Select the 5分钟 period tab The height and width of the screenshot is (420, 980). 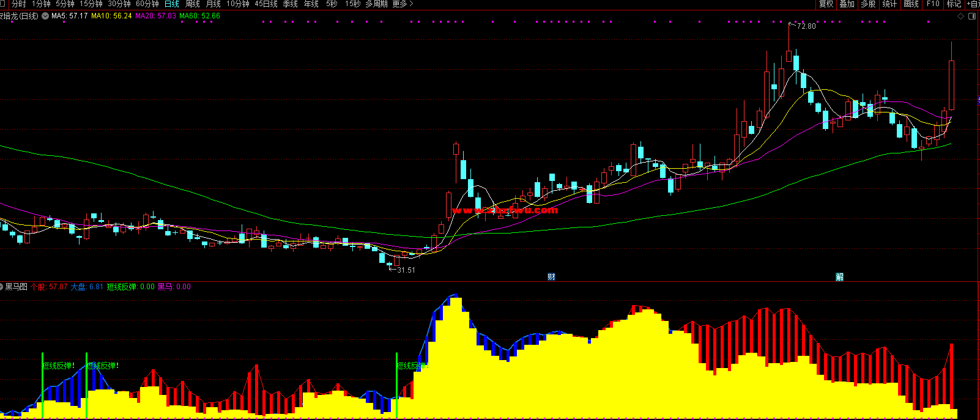click(65, 4)
